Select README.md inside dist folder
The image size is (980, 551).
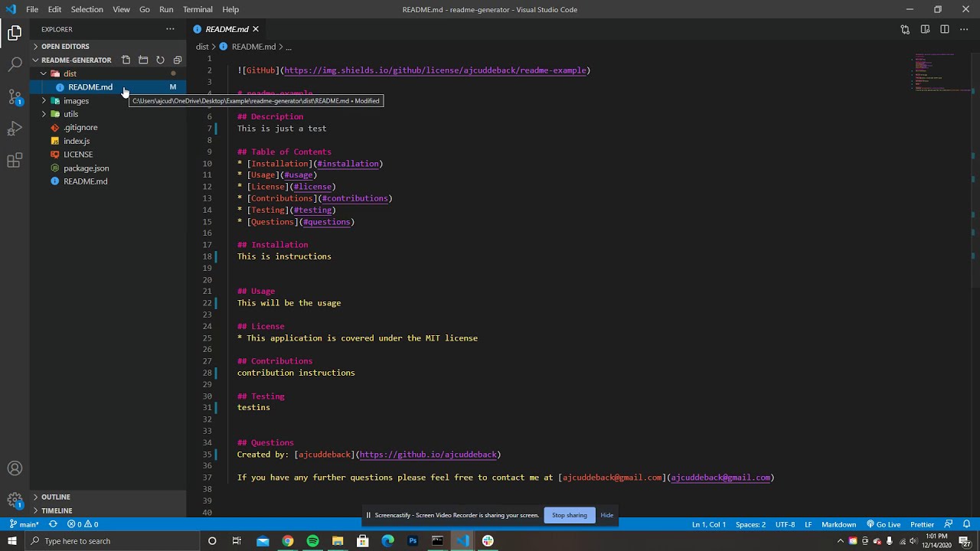pos(90,87)
